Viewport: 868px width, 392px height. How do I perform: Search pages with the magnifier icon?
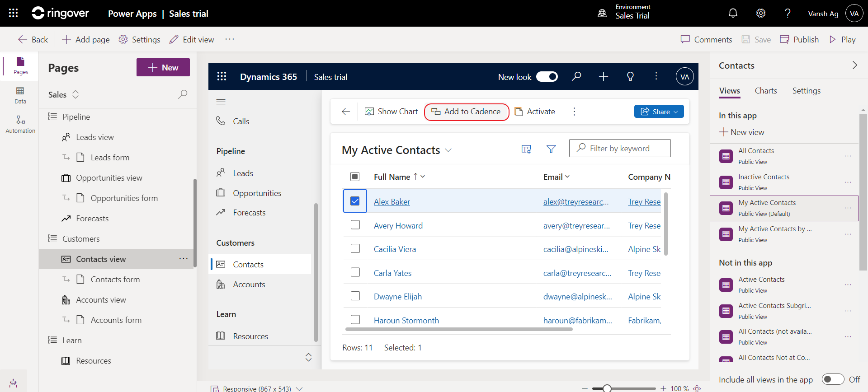[x=183, y=94]
